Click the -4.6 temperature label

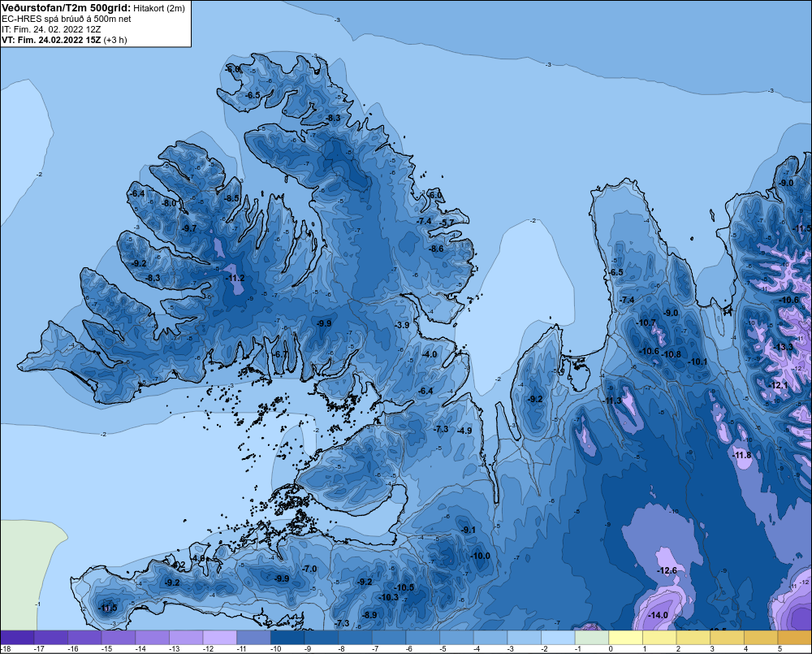(x=198, y=558)
